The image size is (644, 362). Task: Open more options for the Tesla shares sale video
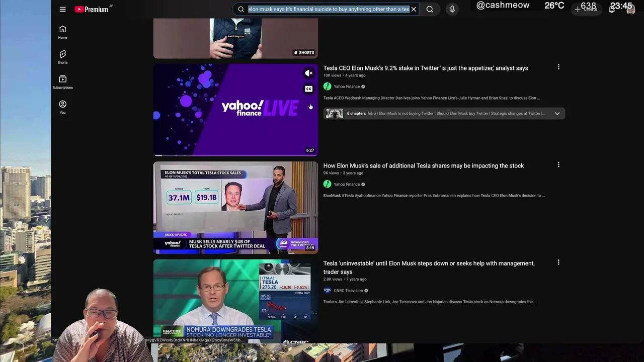tap(558, 164)
